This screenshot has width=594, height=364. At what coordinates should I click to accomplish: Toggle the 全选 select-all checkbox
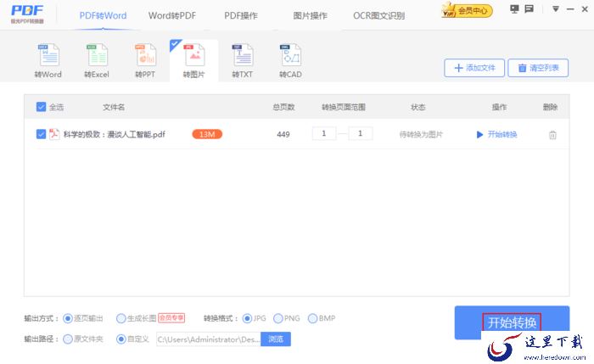41,107
